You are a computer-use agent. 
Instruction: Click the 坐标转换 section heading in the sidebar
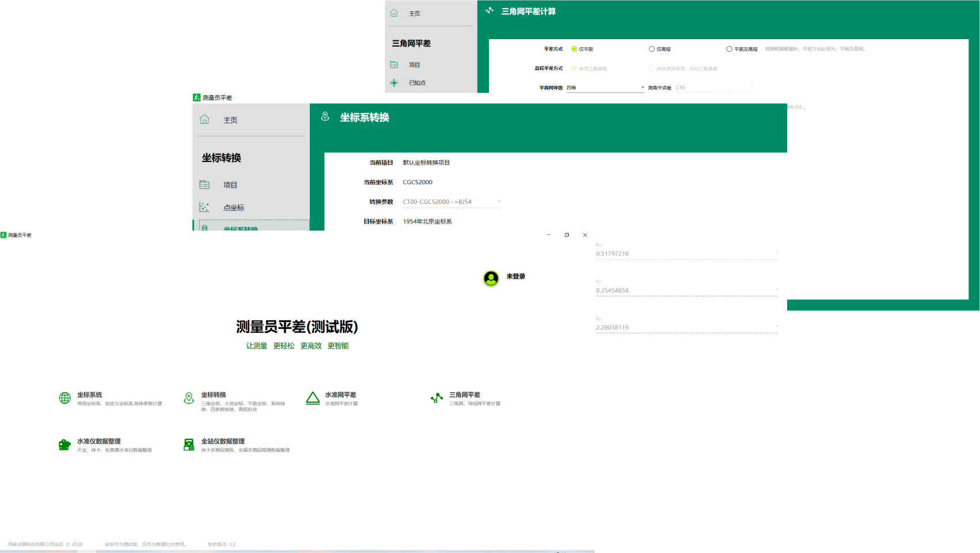tap(221, 158)
